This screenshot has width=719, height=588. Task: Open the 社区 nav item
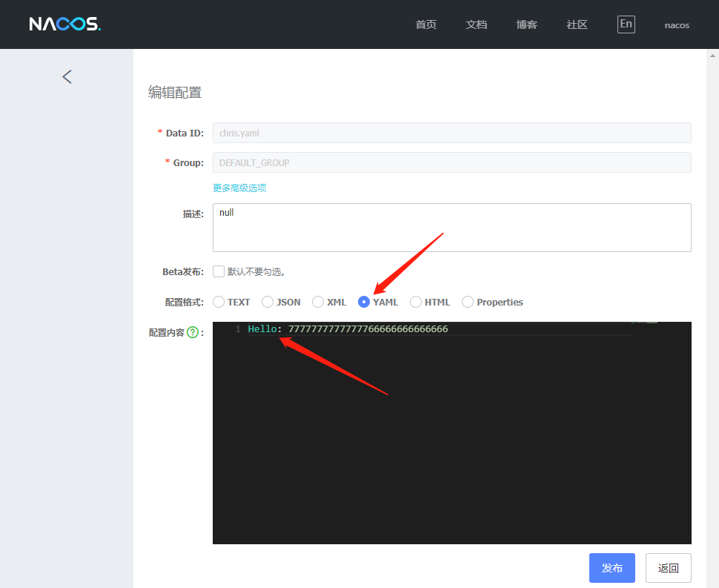pyautogui.click(x=577, y=24)
